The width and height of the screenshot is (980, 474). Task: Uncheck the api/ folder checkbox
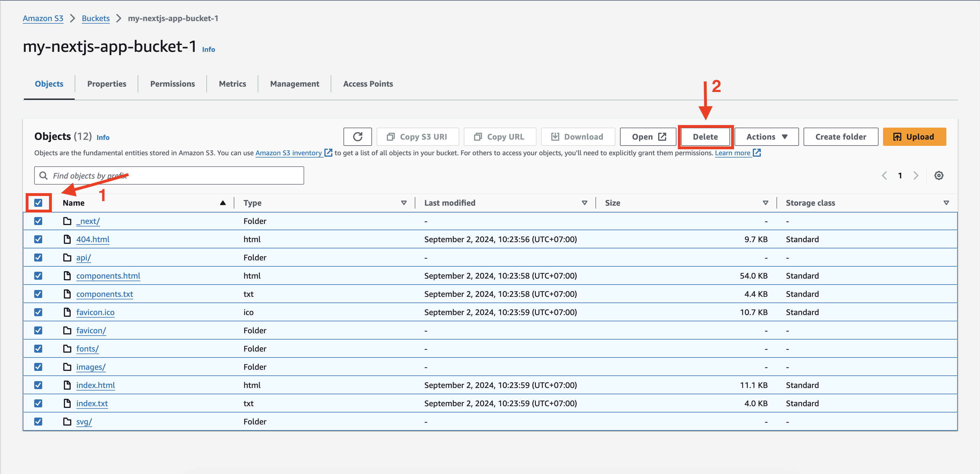point(38,258)
